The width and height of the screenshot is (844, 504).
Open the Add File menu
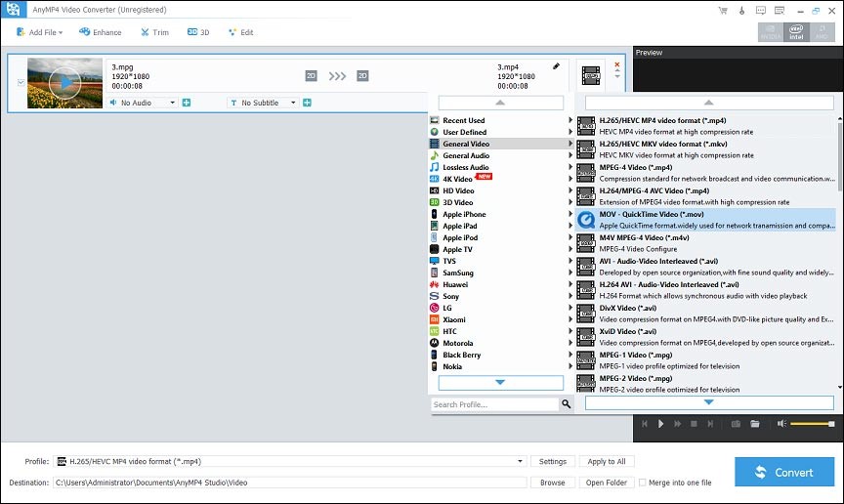pos(40,32)
